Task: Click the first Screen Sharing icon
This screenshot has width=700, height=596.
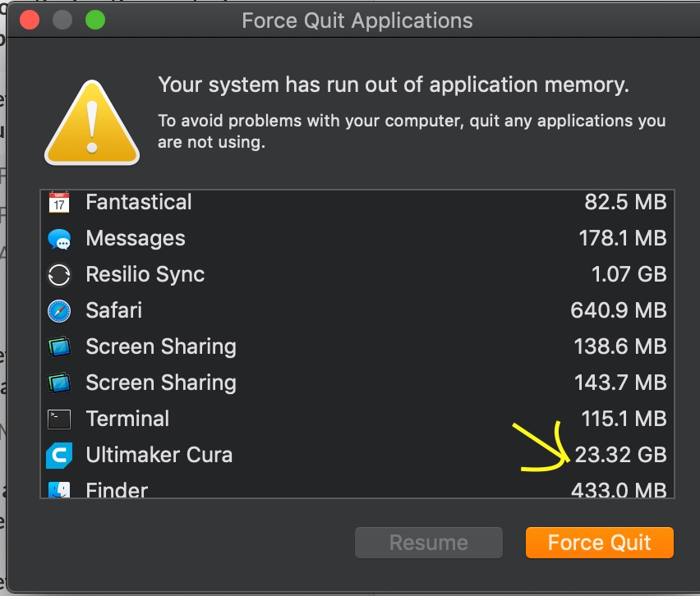Action: click(59, 347)
